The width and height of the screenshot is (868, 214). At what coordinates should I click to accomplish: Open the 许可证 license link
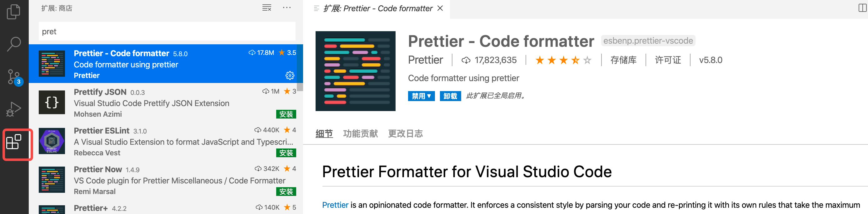668,60
